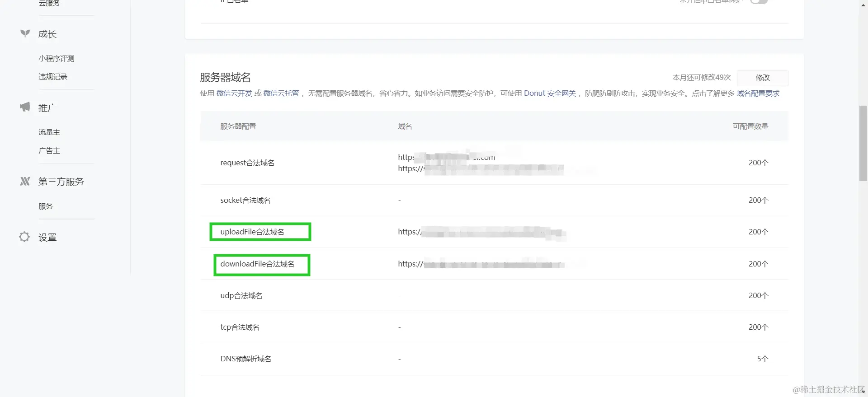The width and height of the screenshot is (868, 397).
Task: Select the downloadFile合法域名 row label
Action: click(257, 264)
